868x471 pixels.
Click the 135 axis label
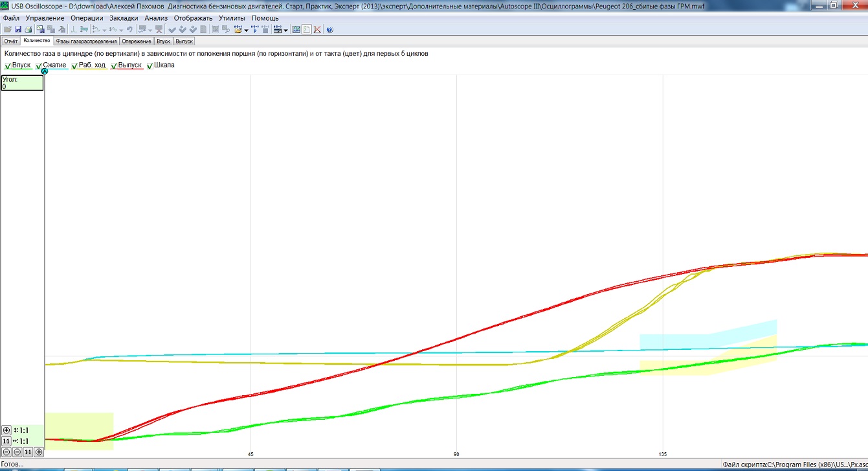(x=663, y=454)
